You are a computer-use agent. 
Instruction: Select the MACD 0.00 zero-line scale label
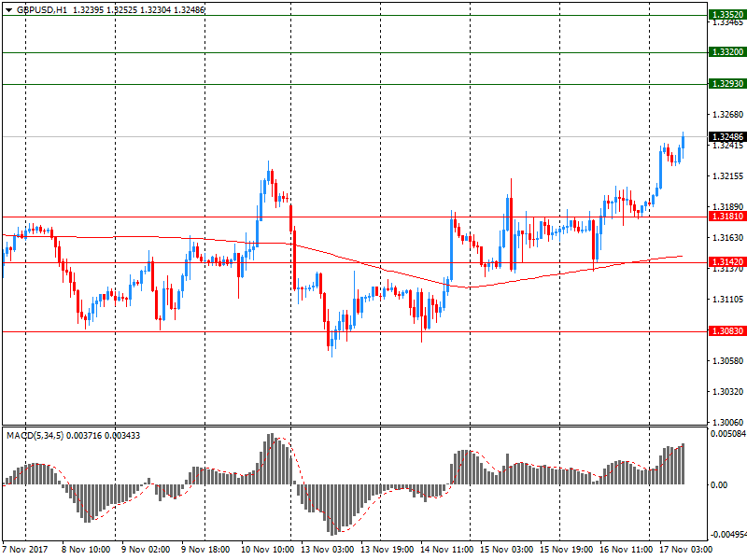719,485
